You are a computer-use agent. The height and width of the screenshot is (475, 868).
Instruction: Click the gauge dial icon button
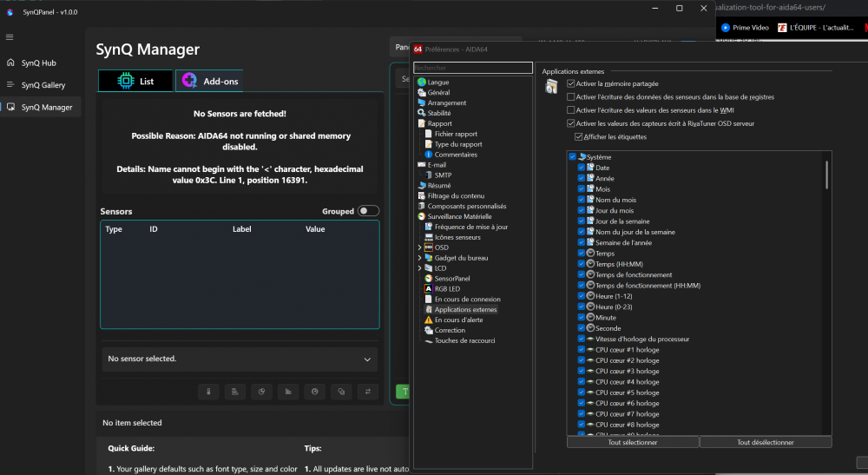pyautogui.click(x=314, y=392)
